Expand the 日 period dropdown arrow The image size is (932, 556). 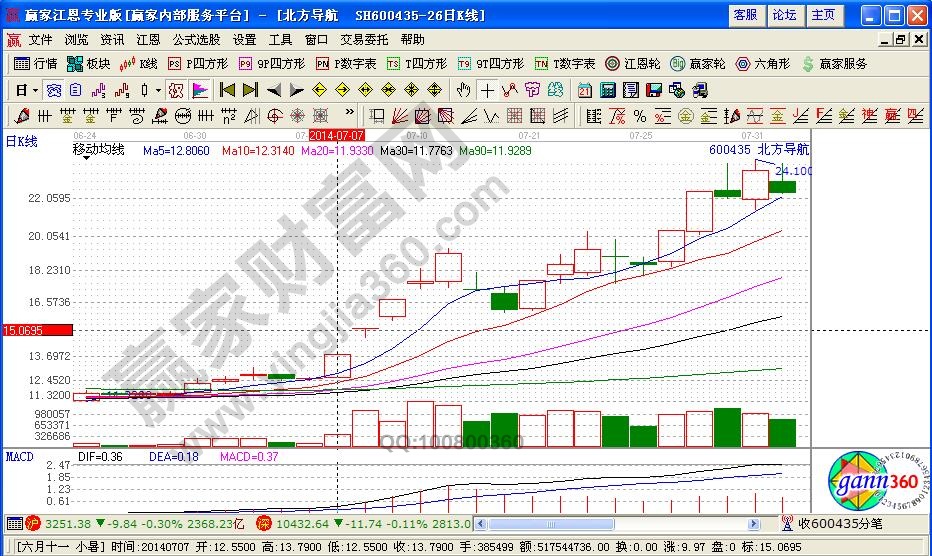[35, 90]
